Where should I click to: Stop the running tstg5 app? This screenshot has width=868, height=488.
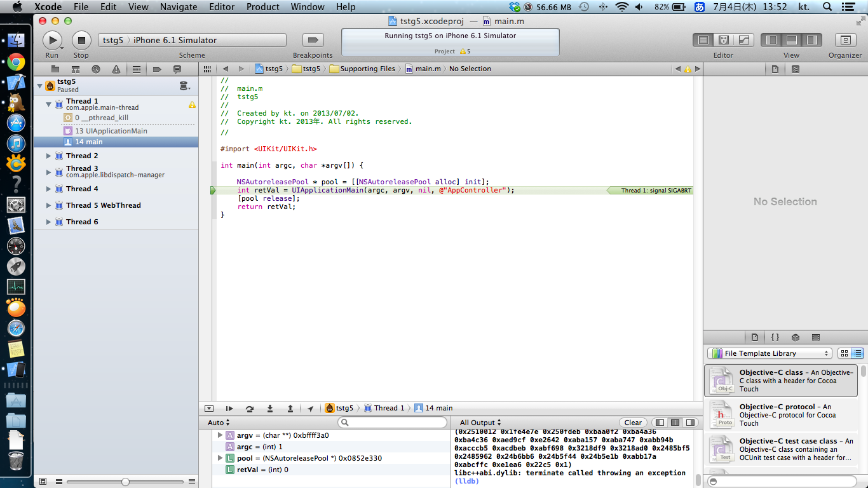tap(81, 40)
